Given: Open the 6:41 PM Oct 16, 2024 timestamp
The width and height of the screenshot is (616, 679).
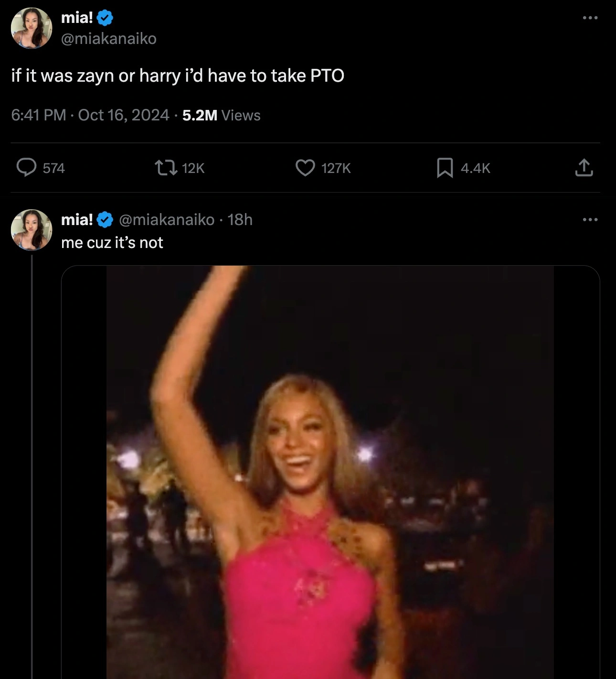Looking at the screenshot, I should 90,115.
